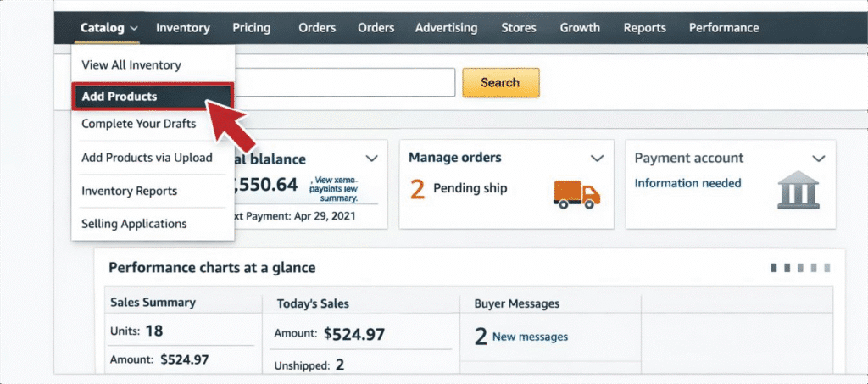Select Add Products via Upload
This screenshot has height=384, width=868.
coord(147,158)
